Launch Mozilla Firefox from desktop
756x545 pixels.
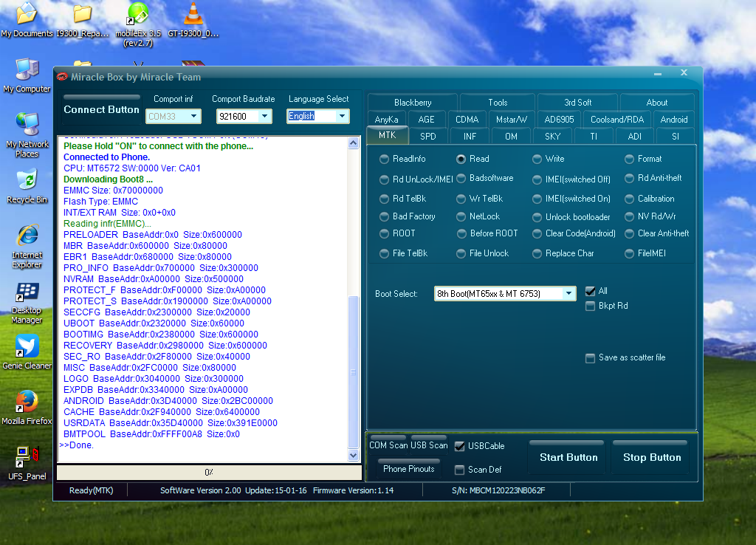click(27, 408)
